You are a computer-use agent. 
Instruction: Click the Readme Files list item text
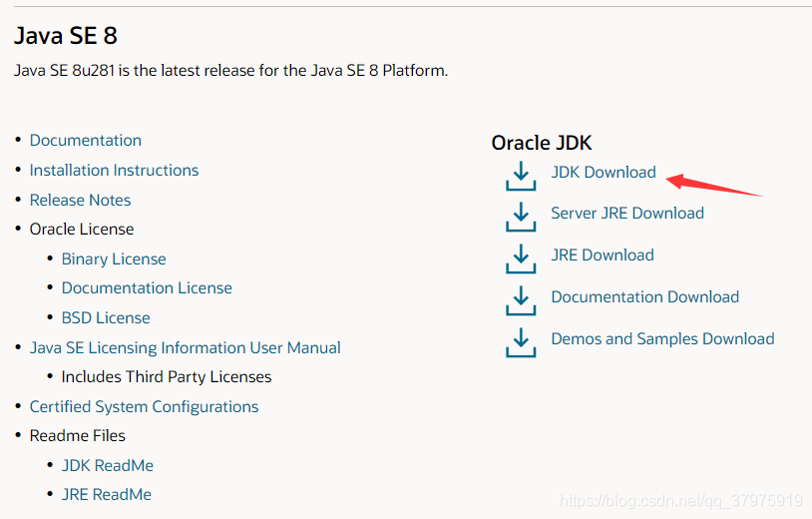(77, 436)
